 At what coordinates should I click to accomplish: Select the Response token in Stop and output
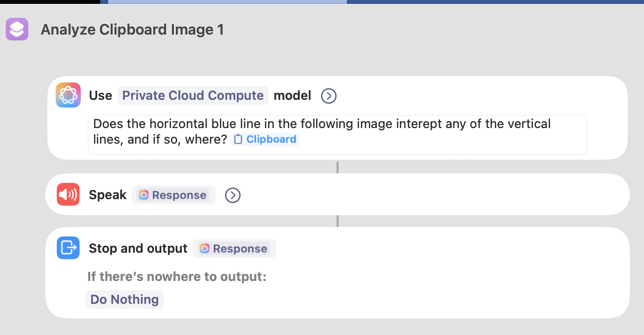234,249
